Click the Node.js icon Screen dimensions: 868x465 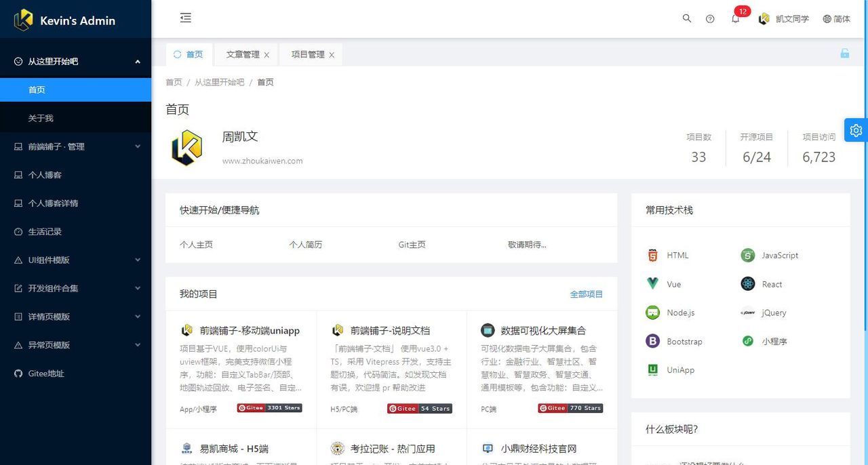pyautogui.click(x=652, y=312)
